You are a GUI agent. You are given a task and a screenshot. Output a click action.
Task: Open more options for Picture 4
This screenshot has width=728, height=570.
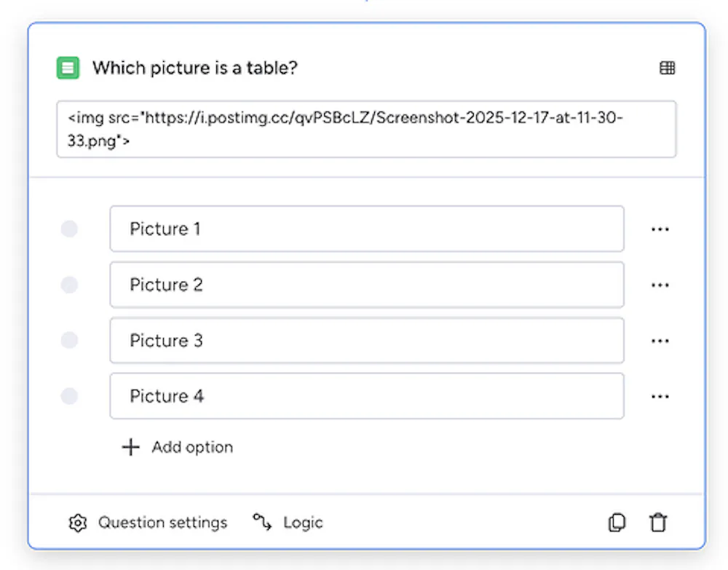(x=660, y=397)
